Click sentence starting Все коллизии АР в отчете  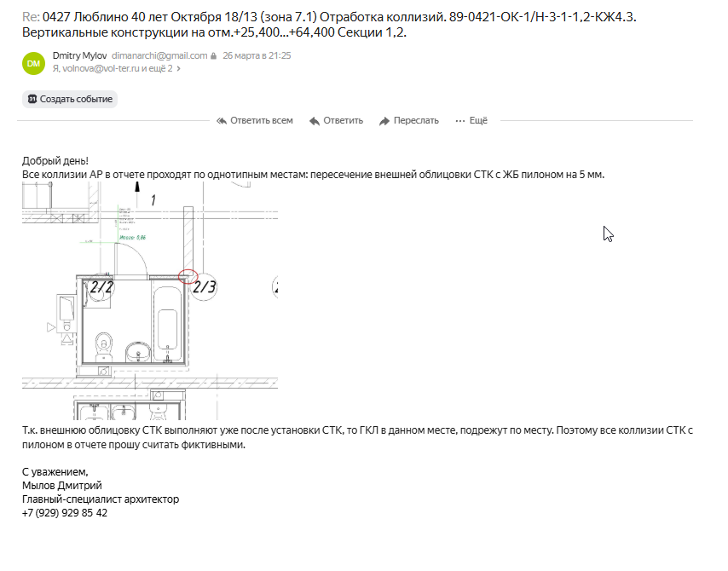314,175
